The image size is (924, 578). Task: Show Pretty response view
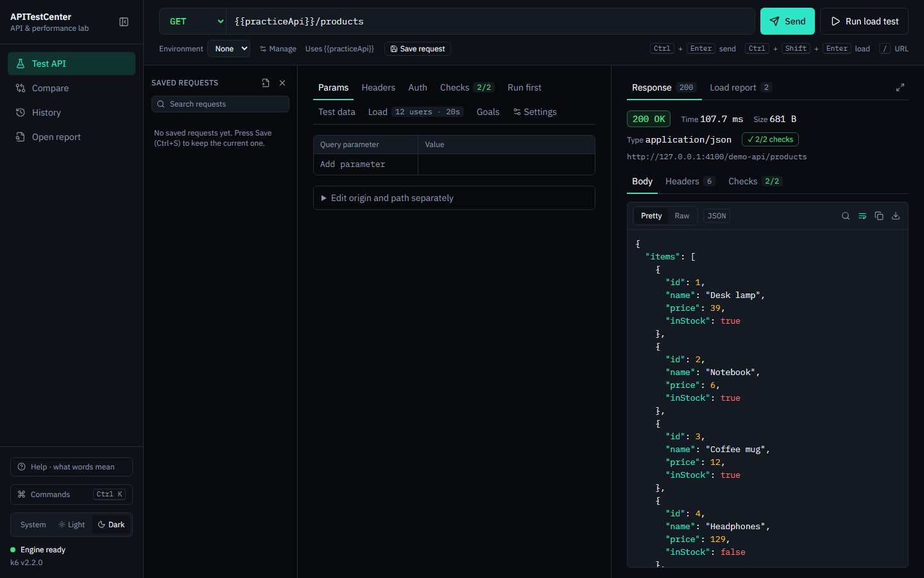coord(651,216)
